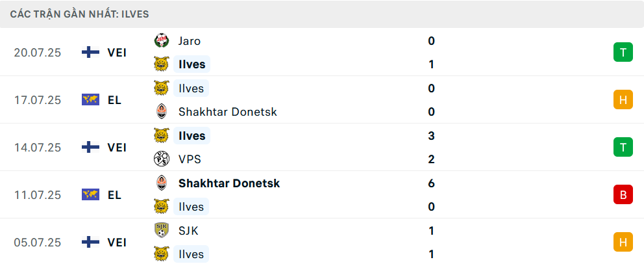Image resolution: width=644 pixels, height=264 pixels.
Task: Select the VPS team name
Action: click(190, 159)
